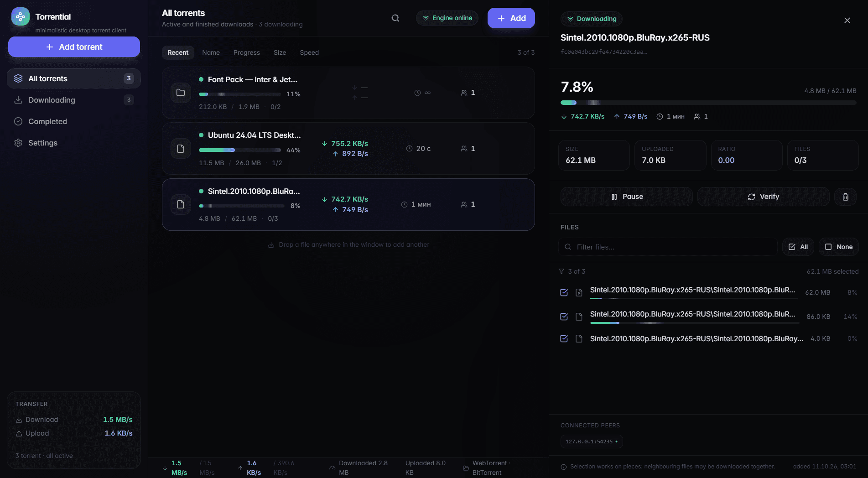Sort torrents by Progress tab
This screenshot has width=868, height=478.
click(247, 52)
